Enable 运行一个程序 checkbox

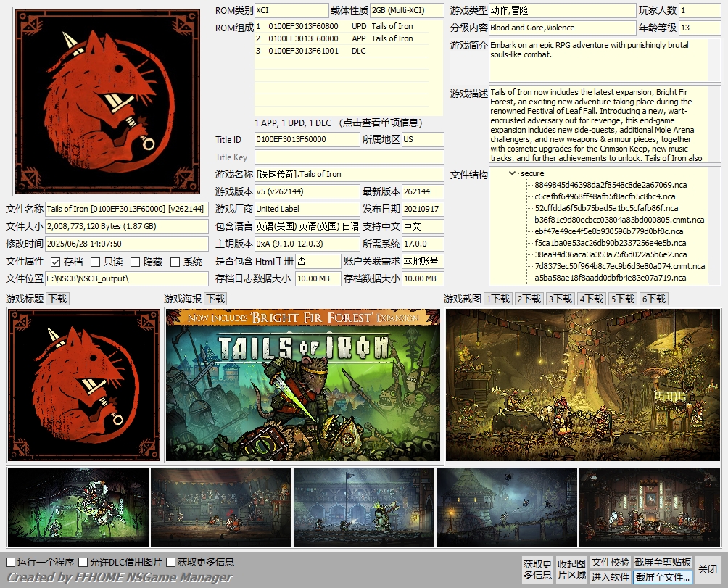11,562
